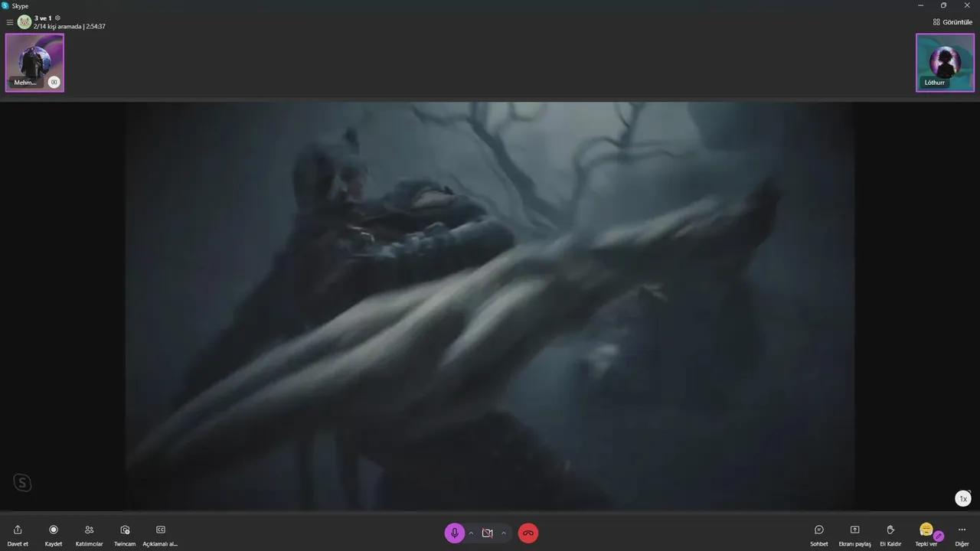The height and width of the screenshot is (551, 980).
Task: Expand microphone options chevron
Action: pyautogui.click(x=471, y=533)
